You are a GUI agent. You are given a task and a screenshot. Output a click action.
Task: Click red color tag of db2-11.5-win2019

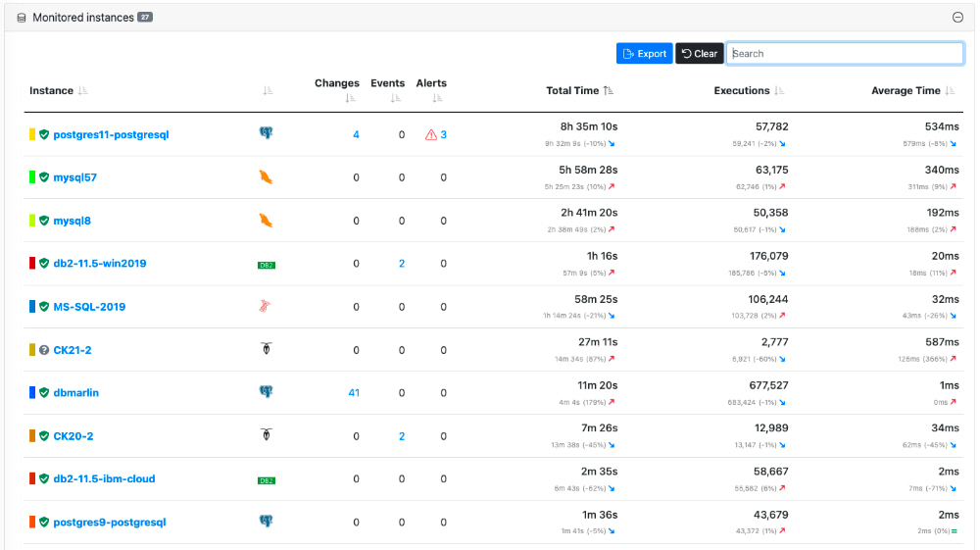pyautogui.click(x=32, y=264)
